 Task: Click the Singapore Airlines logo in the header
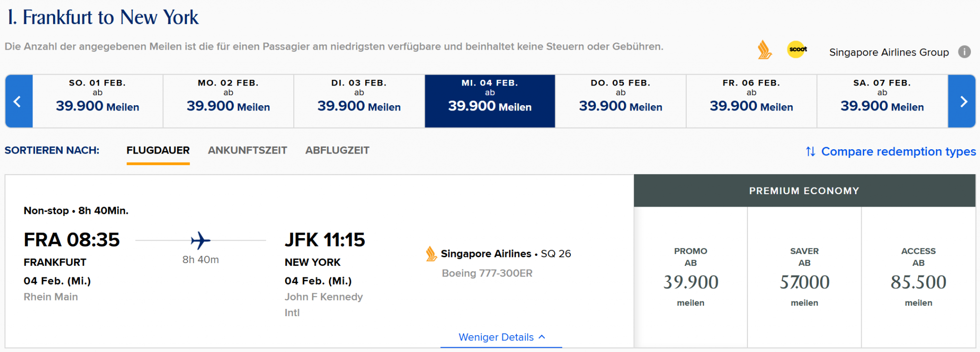coord(765,49)
